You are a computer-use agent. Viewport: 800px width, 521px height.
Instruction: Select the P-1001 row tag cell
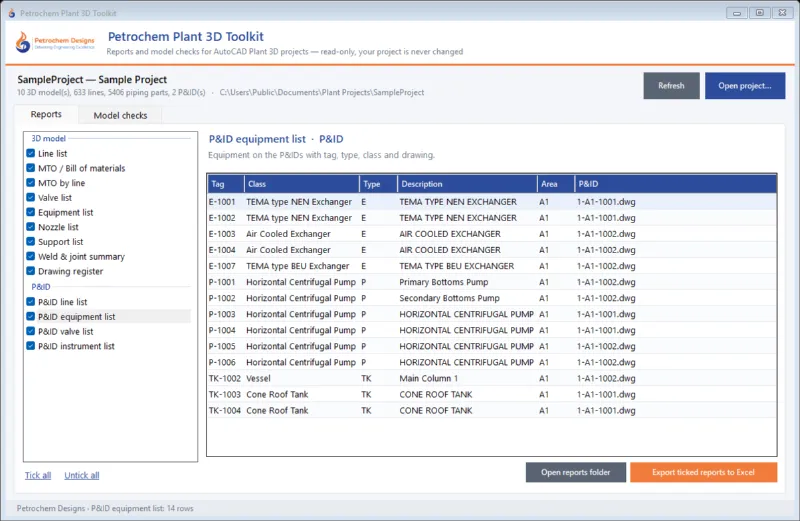(222, 282)
